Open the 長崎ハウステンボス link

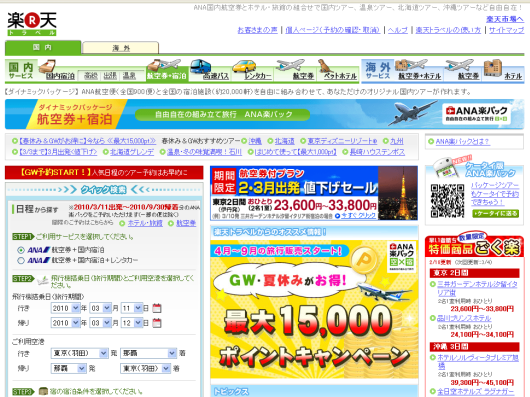pyautogui.click(x=377, y=152)
